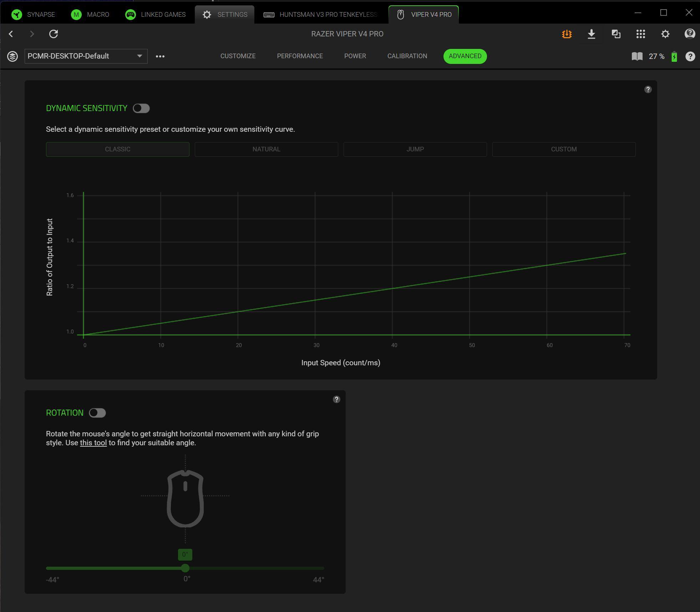Switch to the Macro tab
The image size is (700, 612).
[90, 15]
